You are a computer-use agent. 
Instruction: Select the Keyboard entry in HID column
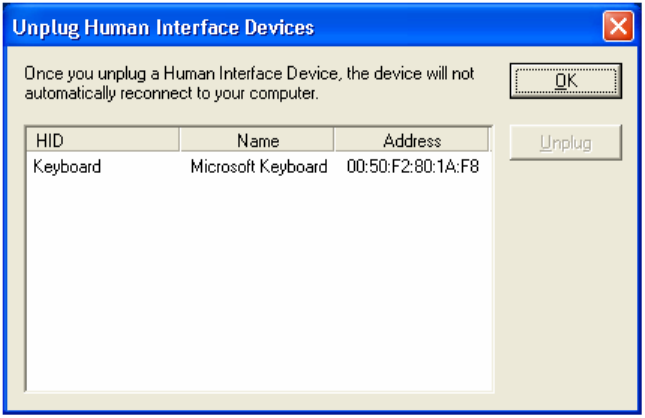click(x=67, y=167)
